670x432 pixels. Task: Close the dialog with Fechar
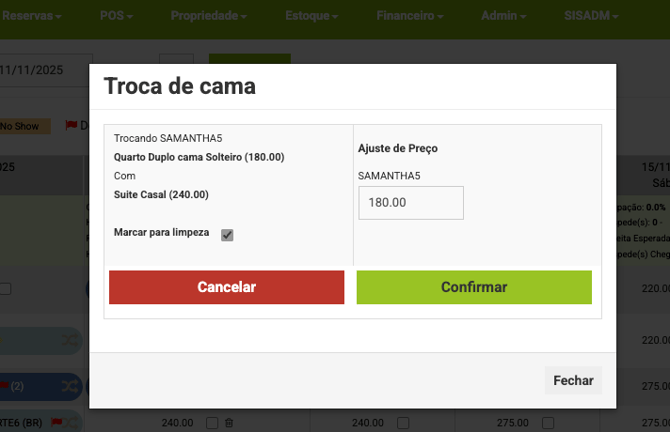(573, 380)
